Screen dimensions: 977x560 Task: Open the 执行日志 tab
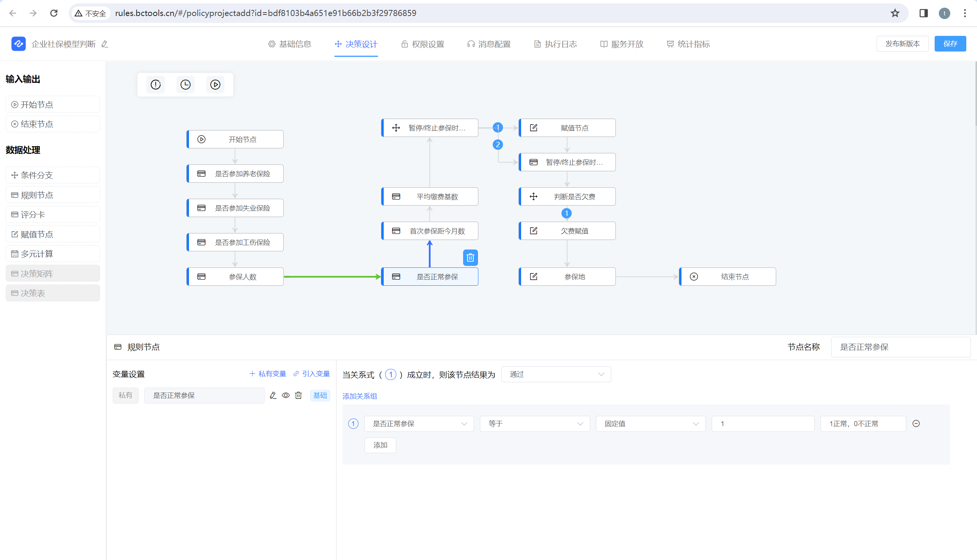tap(556, 44)
